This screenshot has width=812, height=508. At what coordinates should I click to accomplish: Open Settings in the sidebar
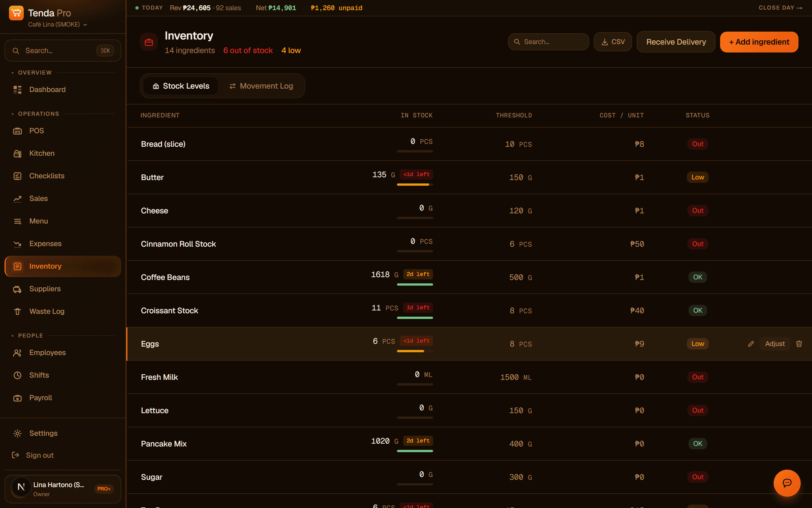pyautogui.click(x=63, y=433)
